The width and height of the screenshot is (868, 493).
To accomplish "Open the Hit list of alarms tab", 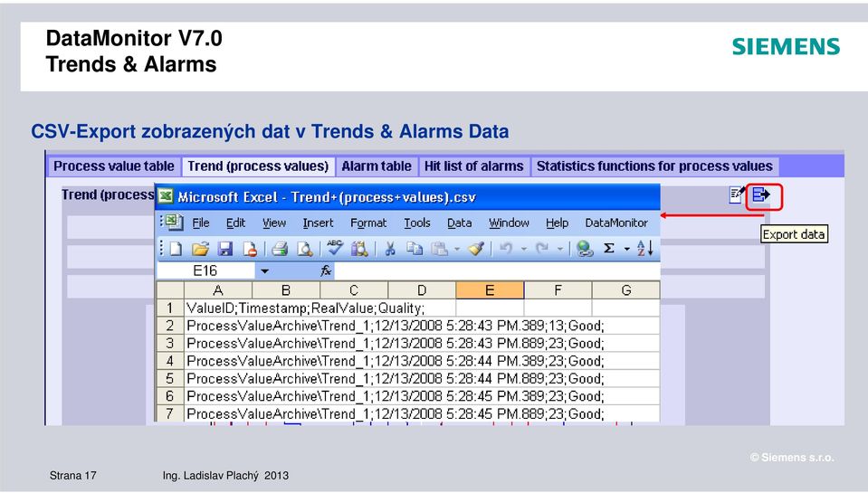I will pos(474,166).
